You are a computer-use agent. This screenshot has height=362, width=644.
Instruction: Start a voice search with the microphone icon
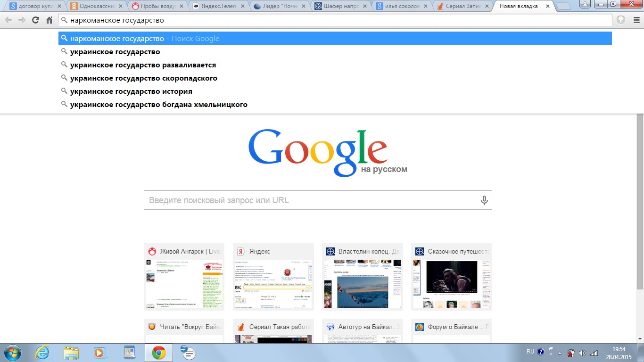[484, 199]
